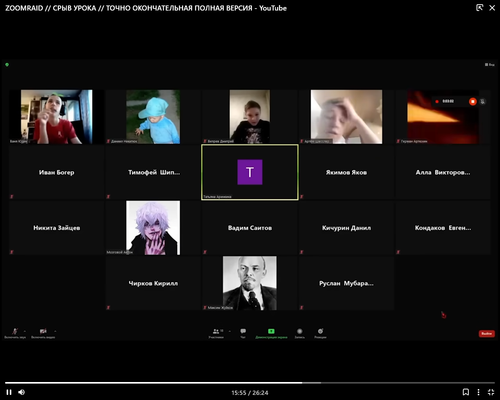Select the Кондаков Евген... tile
This screenshot has width=500, height=400.
[x=443, y=228]
